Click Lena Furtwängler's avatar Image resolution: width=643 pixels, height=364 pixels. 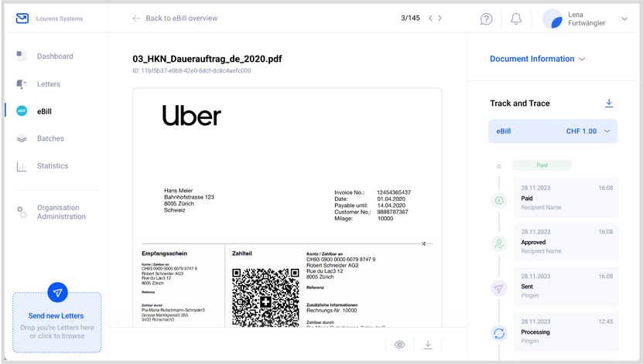tap(552, 19)
